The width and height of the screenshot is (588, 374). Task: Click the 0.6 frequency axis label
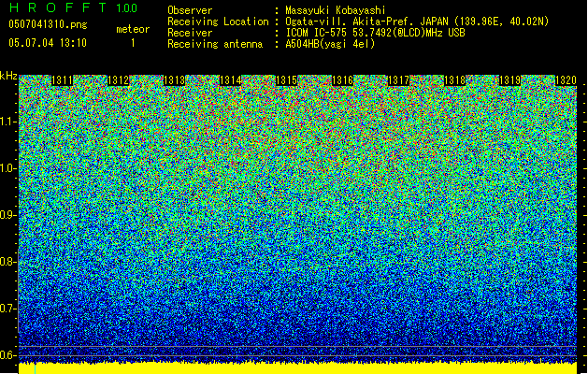8,355
